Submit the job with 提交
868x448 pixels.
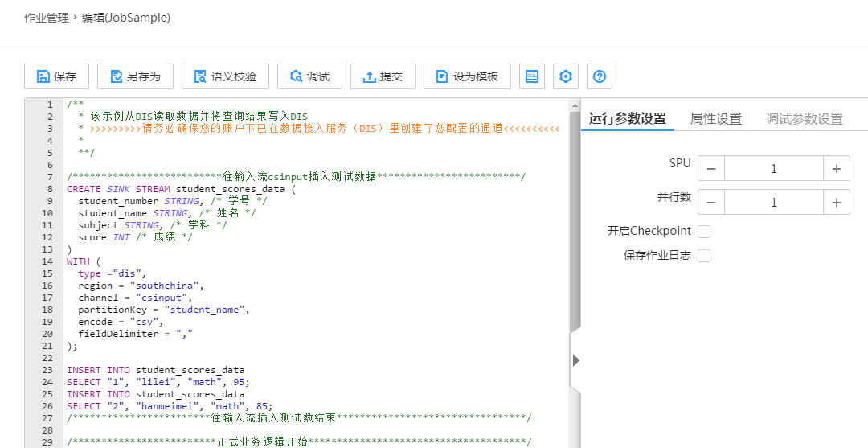[x=383, y=76]
